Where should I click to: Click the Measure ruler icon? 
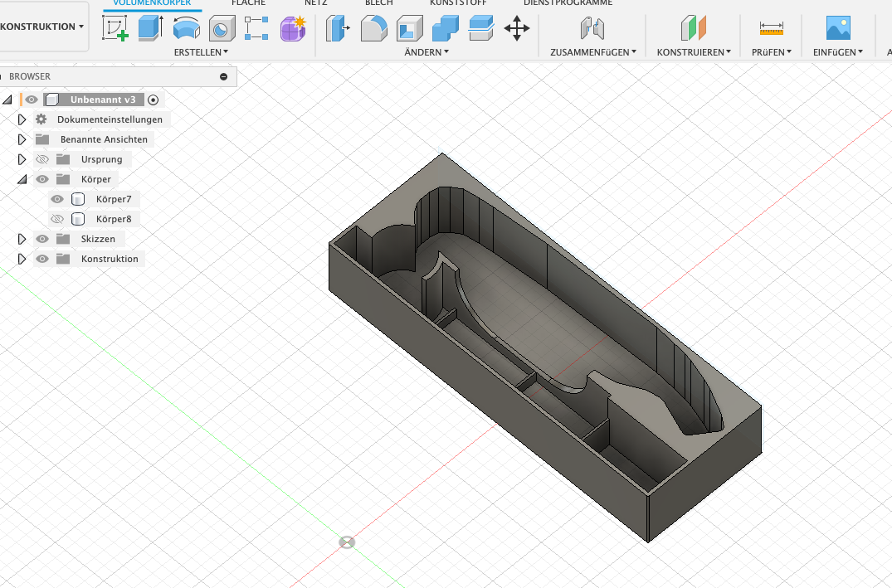click(771, 28)
